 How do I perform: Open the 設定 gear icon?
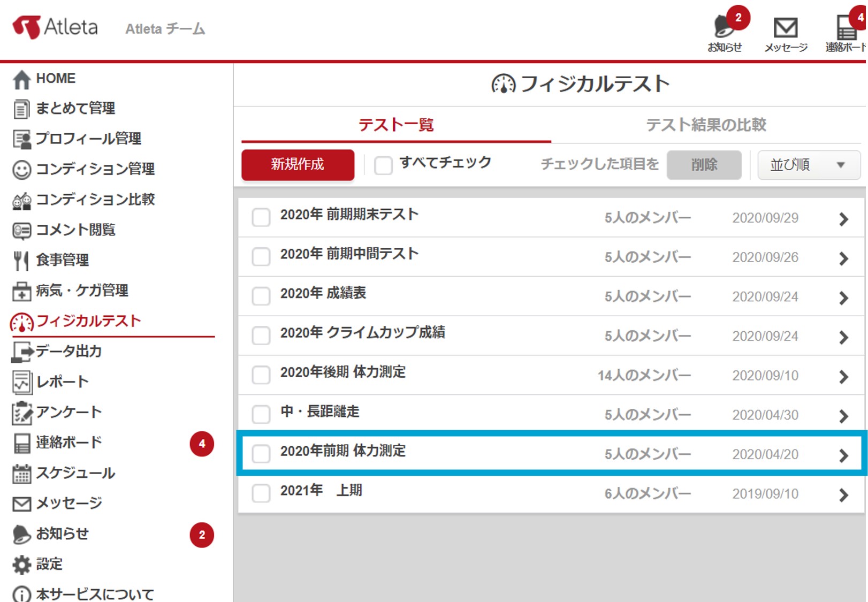[x=21, y=565]
